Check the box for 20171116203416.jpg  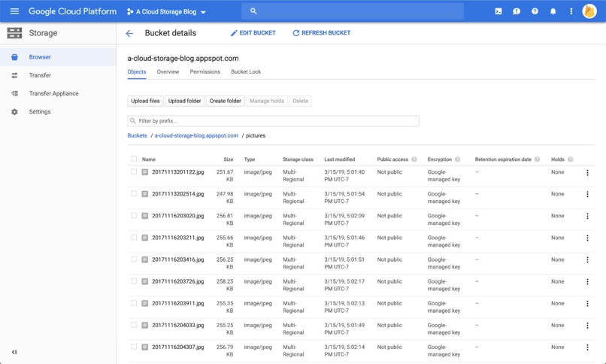point(134,259)
